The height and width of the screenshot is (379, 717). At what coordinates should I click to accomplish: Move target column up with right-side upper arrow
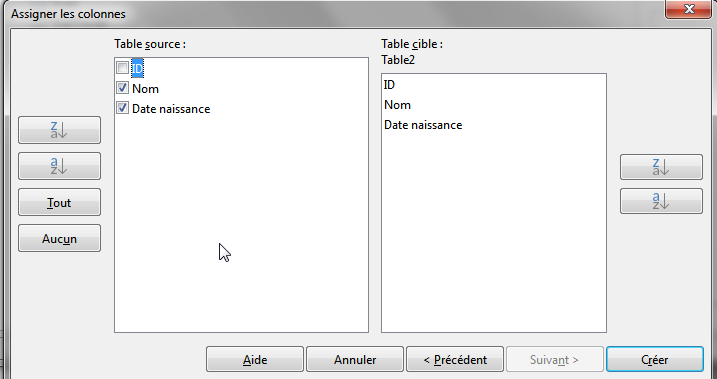point(661,167)
